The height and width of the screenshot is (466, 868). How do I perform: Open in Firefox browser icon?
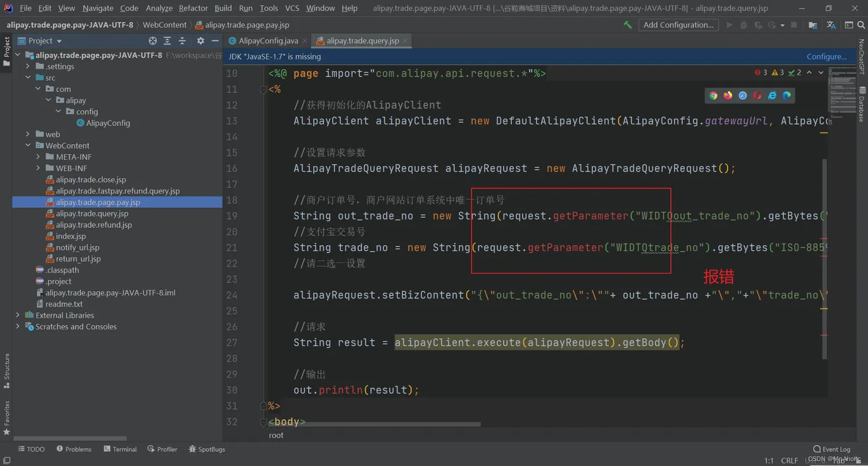(x=728, y=96)
